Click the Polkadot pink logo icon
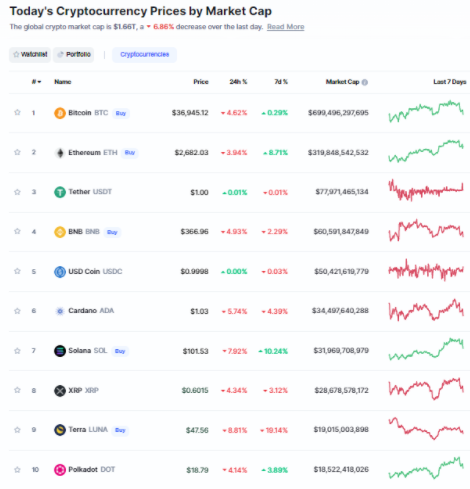The image size is (470, 489). click(60, 470)
